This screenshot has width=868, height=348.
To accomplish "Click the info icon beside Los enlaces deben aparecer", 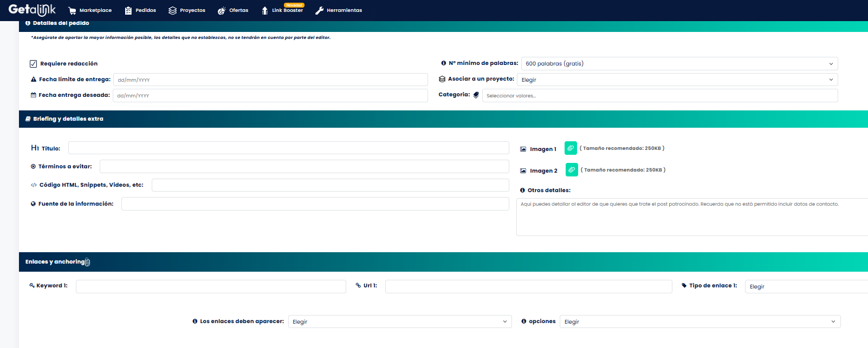I will [x=195, y=321].
